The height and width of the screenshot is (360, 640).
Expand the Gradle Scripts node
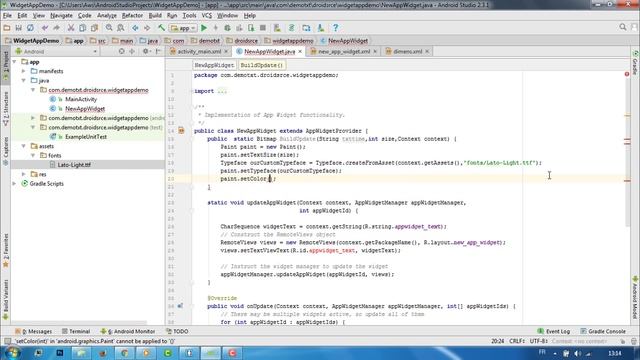tap(15, 184)
